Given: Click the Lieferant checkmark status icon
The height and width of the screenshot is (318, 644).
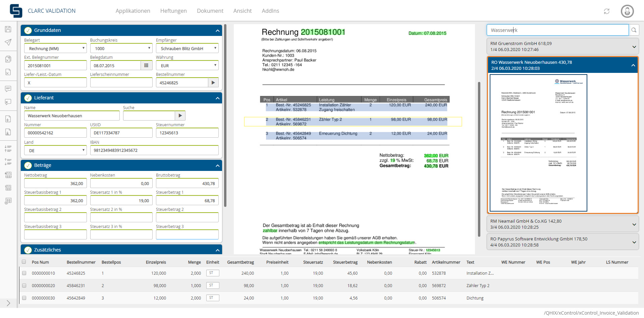Looking at the screenshot, I should pyautogui.click(x=28, y=98).
